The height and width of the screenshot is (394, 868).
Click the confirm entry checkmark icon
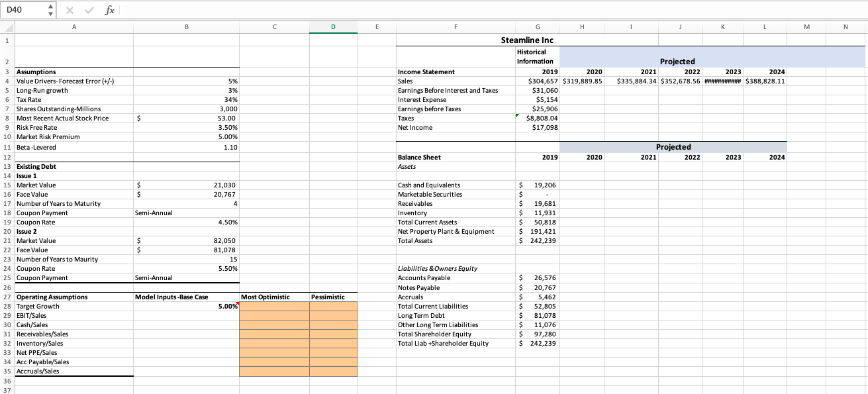(x=89, y=10)
